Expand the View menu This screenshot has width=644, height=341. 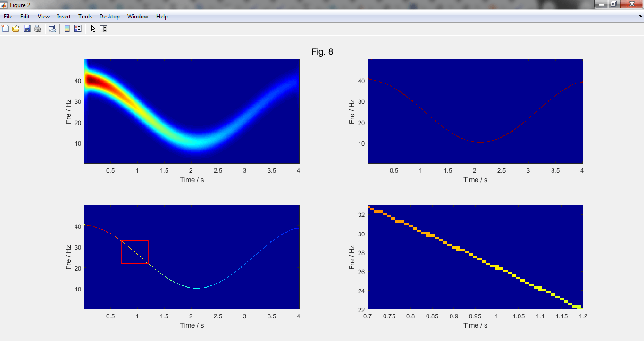(43, 17)
